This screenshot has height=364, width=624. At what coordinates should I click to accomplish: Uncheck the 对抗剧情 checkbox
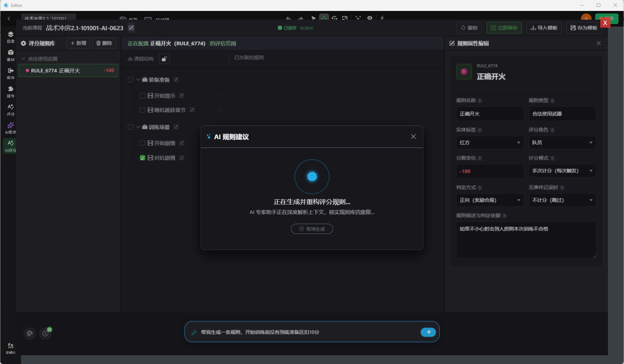143,158
